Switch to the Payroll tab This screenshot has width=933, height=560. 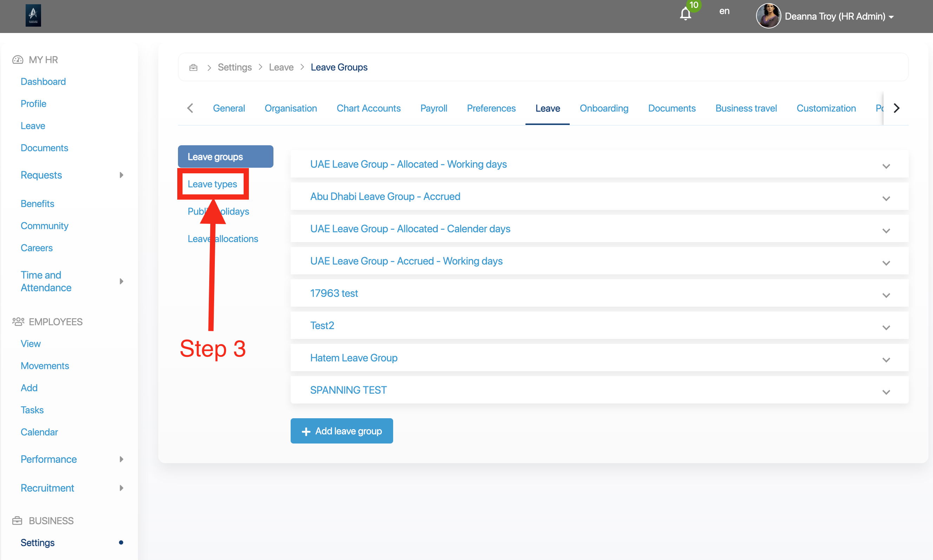(x=433, y=108)
